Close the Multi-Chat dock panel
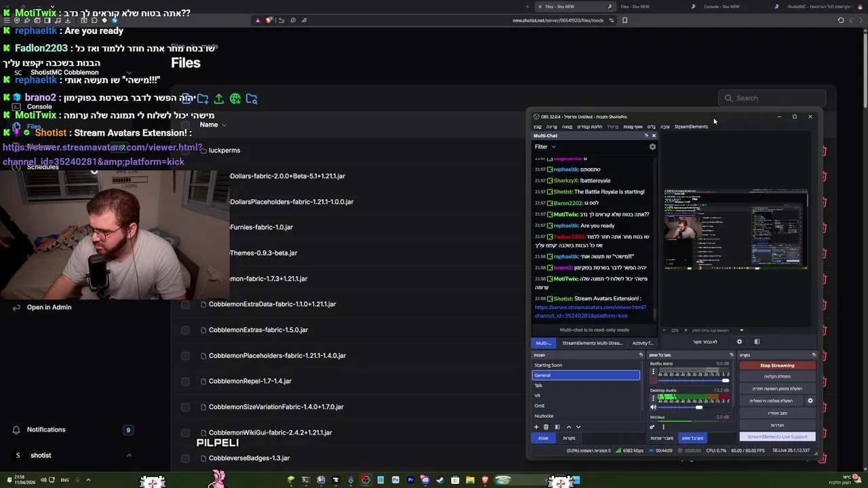The image size is (868, 488). [654, 136]
